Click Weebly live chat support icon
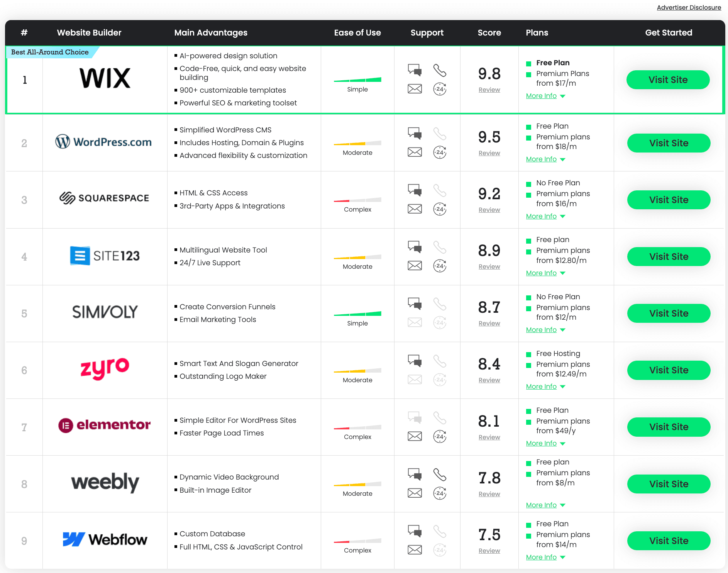This screenshot has height=573, width=728. click(415, 474)
